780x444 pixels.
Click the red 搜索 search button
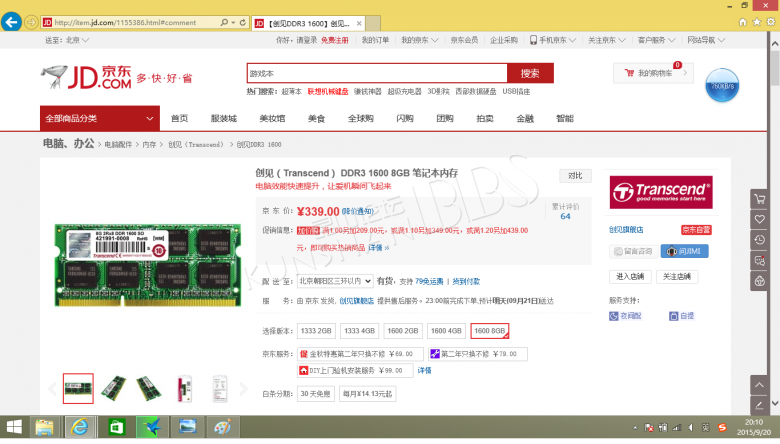(x=530, y=74)
